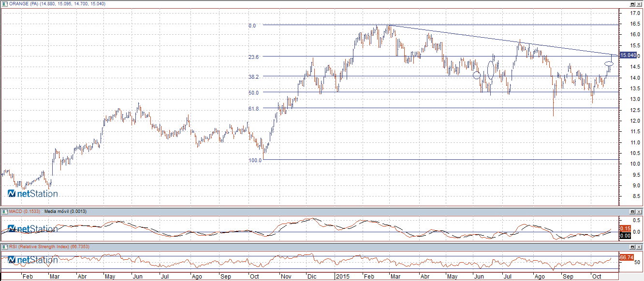Screen dimensions: 644x281
Task: Click the ORANGE price chart panel icon
Action: [x=4, y=4]
